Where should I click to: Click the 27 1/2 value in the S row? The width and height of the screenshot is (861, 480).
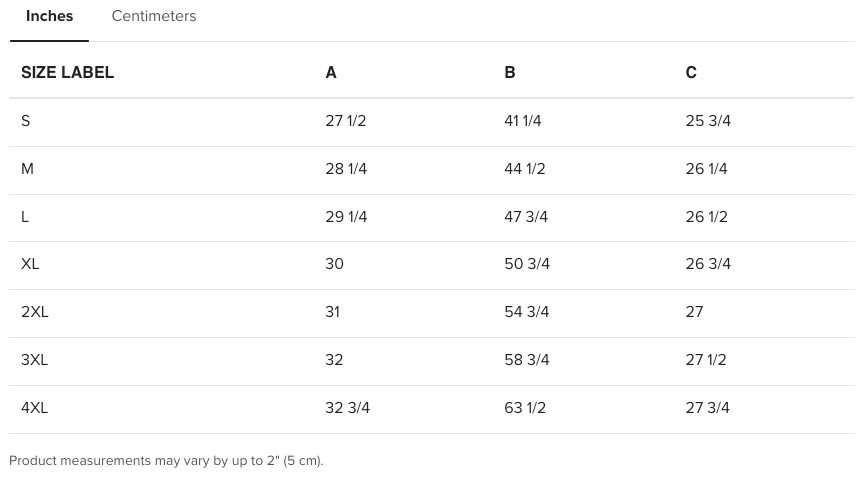click(346, 121)
